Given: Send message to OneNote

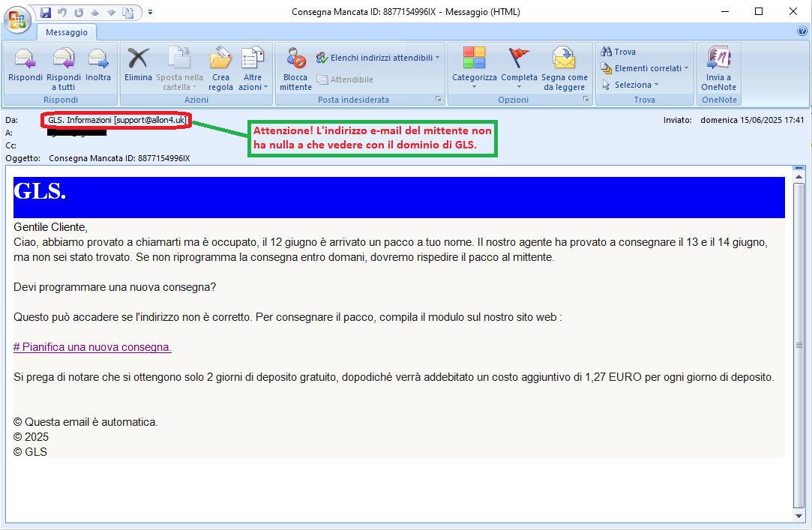Looking at the screenshot, I should pyautogui.click(x=719, y=70).
